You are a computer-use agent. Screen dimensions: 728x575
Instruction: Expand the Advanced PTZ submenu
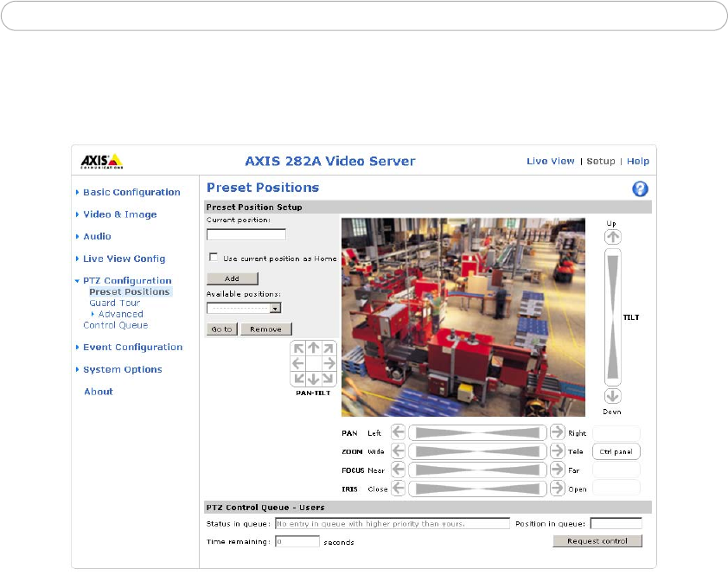tap(120, 314)
